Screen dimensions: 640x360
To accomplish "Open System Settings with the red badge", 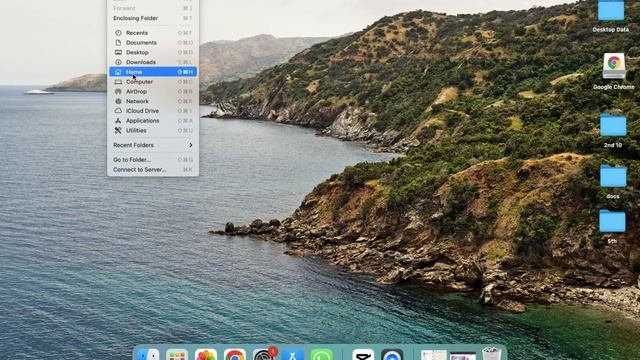I will (x=264, y=354).
